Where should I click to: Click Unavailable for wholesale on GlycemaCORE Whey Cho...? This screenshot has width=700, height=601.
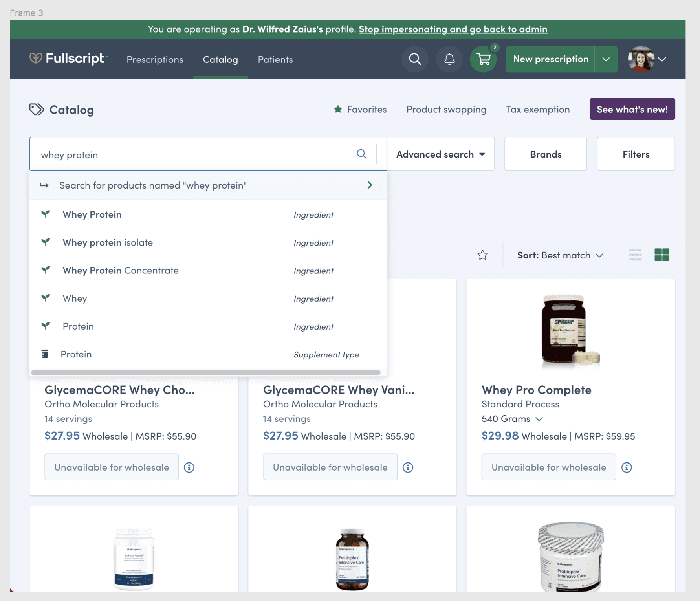coord(112,467)
